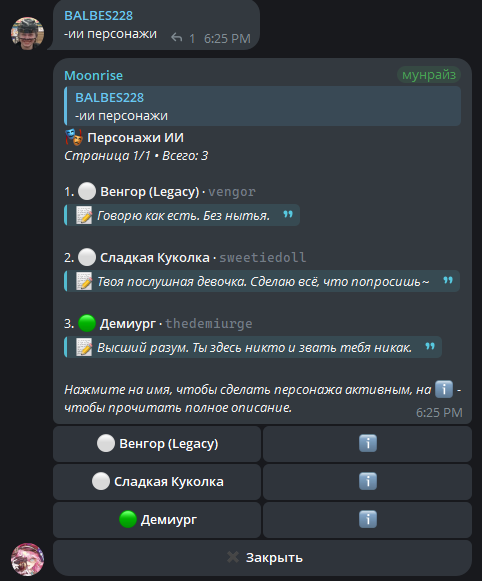Open Moonrise bot avatar at bottom
482x581 pixels.
click(x=27, y=559)
